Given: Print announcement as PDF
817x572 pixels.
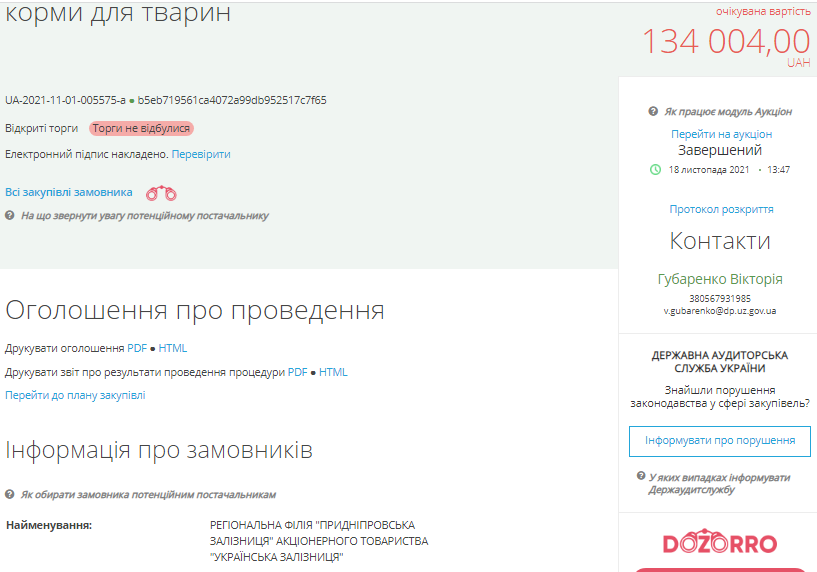Looking at the screenshot, I should (137, 348).
